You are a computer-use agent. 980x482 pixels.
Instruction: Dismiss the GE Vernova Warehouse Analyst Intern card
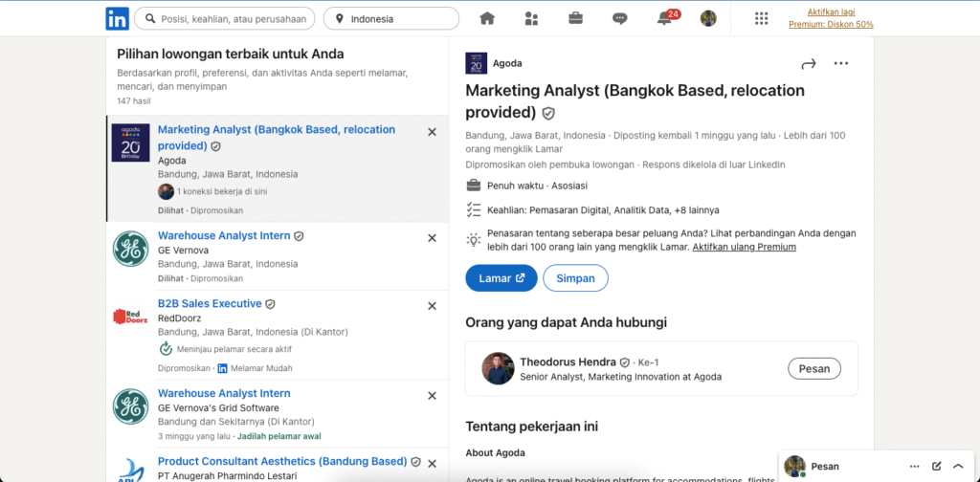(x=432, y=238)
